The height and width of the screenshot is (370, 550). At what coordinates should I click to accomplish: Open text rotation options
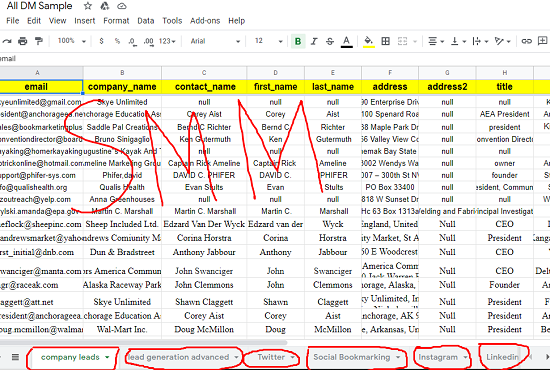[x=502, y=41]
